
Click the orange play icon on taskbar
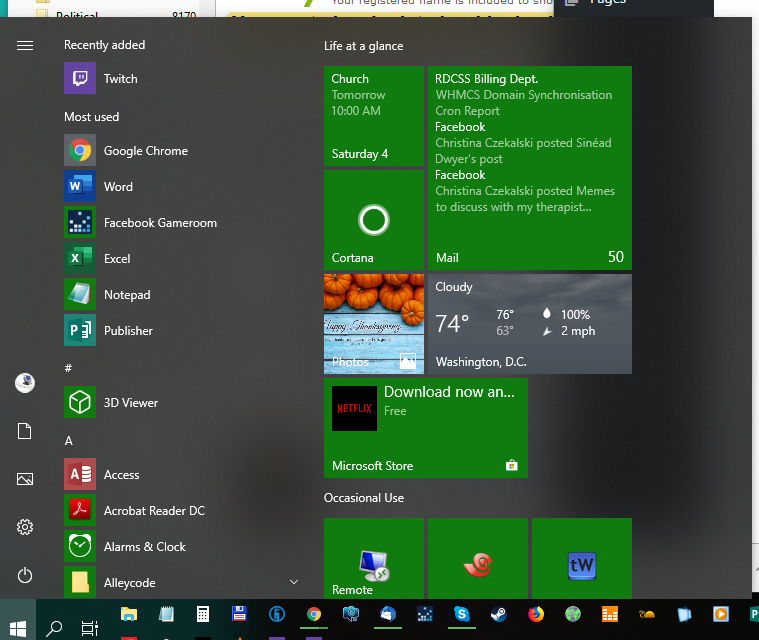(x=721, y=614)
